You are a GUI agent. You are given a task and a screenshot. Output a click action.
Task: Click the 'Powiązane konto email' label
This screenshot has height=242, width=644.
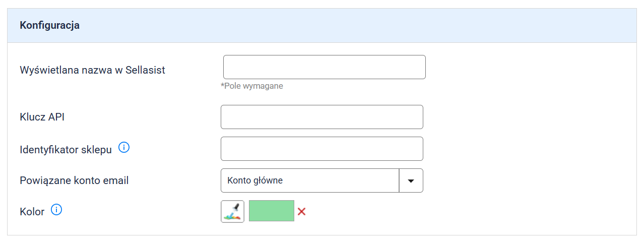click(x=74, y=180)
